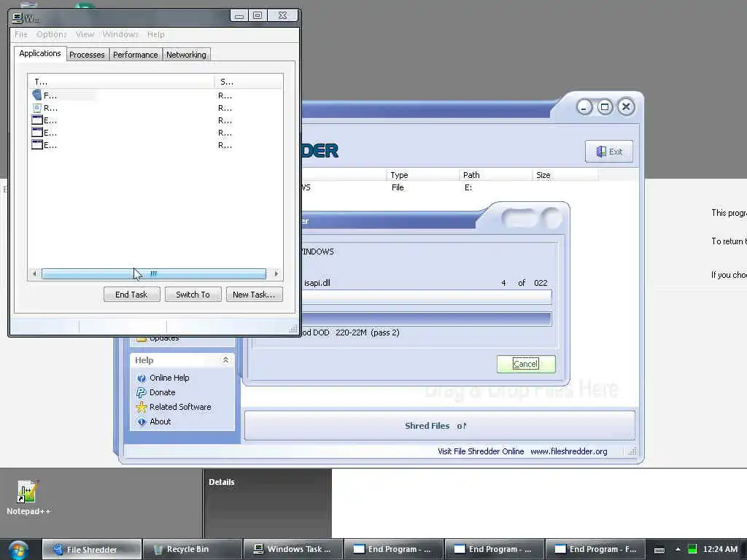The width and height of the screenshot is (747, 560).
Task: Click the taskbar button labeled End Program - F...
Action: pyautogui.click(x=595, y=550)
